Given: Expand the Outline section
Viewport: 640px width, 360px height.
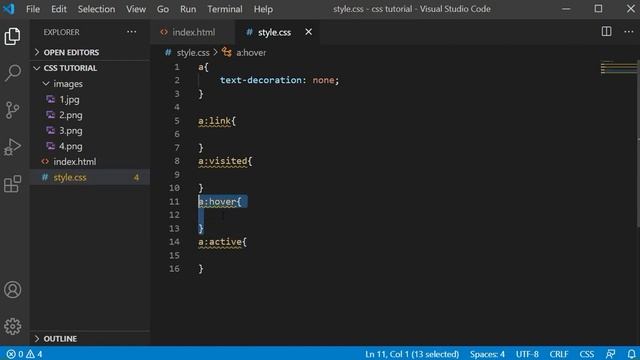Looking at the screenshot, I should (37, 338).
